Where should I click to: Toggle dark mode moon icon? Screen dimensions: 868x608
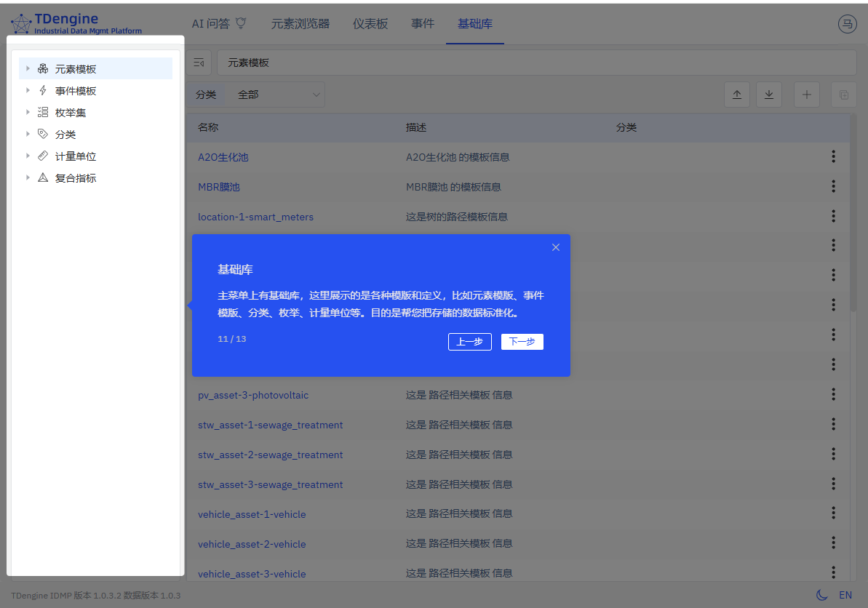coord(822,595)
